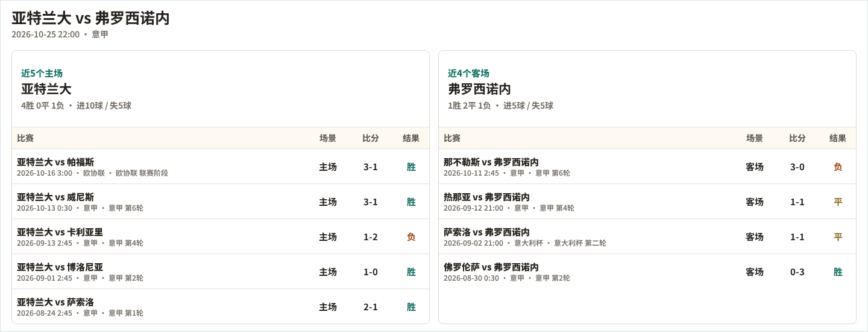Click the 弗罗西诺内 team name heading
The width and height of the screenshot is (868, 332).
(479, 89)
